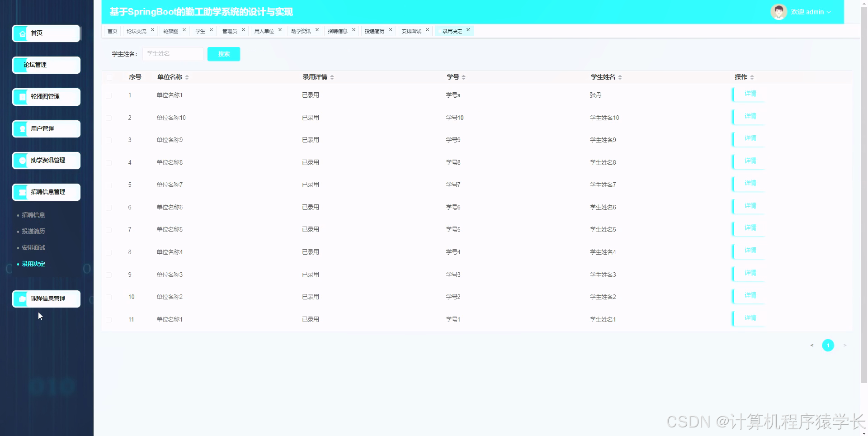This screenshot has height=436, width=868.
Task: Close the 安排面试 tab
Action: (427, 30)
